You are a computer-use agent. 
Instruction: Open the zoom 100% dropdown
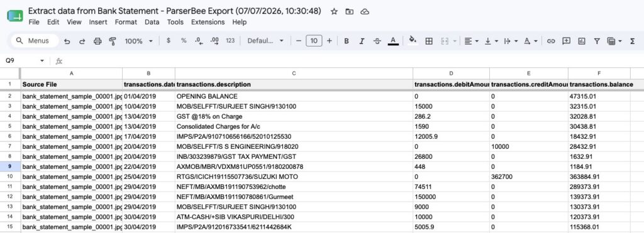[139, 41]
